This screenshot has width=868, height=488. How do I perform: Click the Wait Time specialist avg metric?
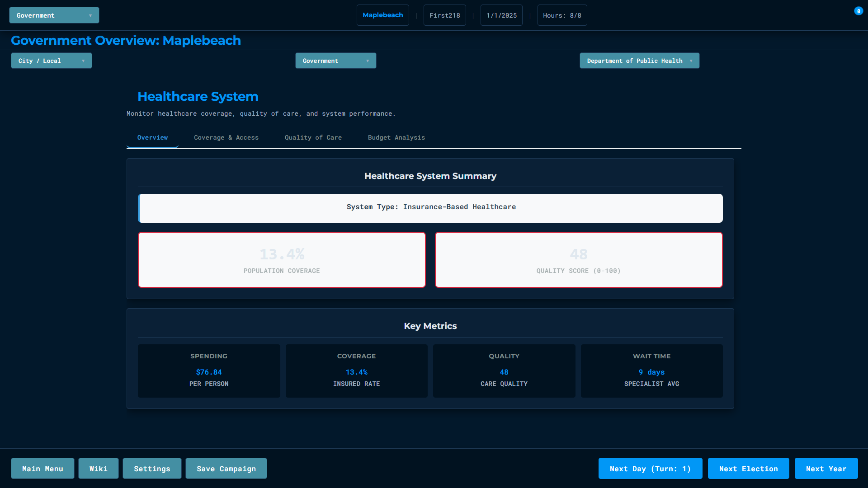tap(651, 371)
